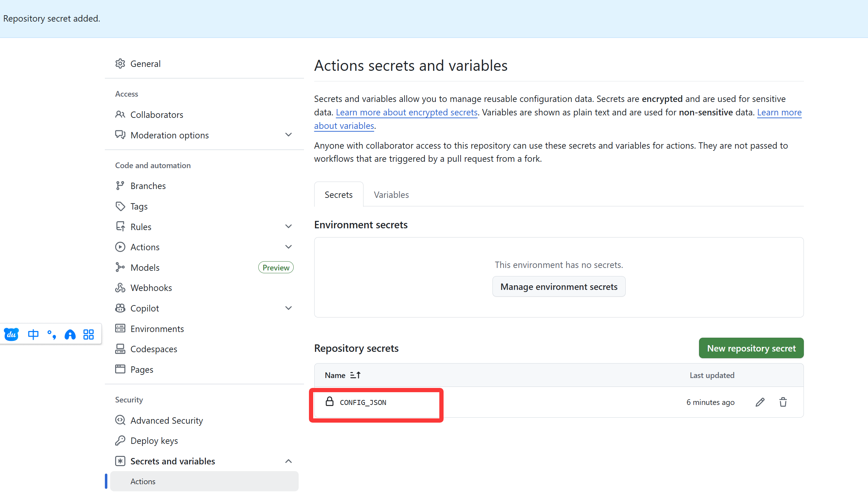Open General settings gear icon
The width and height of the screenshot is (868, 492).
coord(120,64)
